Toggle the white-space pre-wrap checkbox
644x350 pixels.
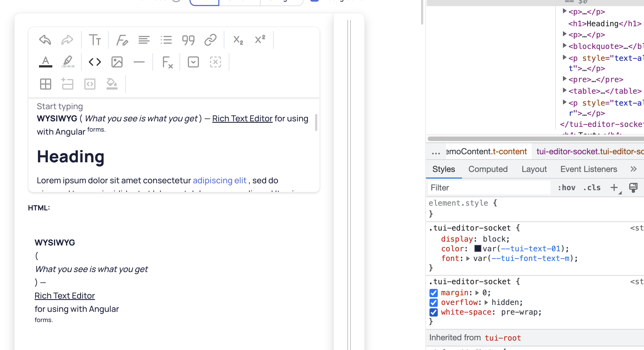click(x=433, y=312)
